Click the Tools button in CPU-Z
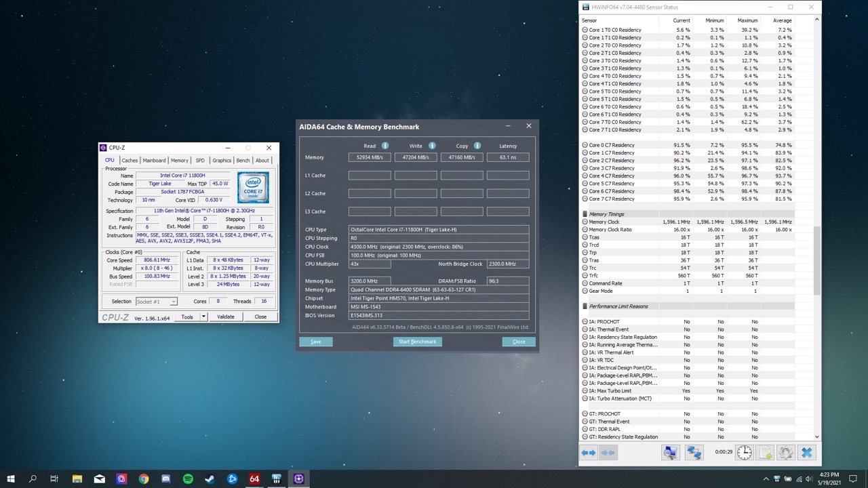 click(187, 317)
